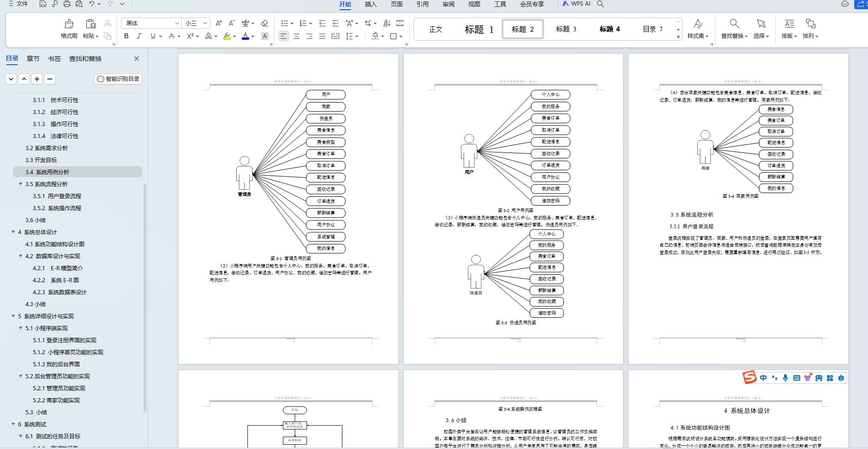
Task: Click the print icon in quick access bar
Action: point(67,4)
